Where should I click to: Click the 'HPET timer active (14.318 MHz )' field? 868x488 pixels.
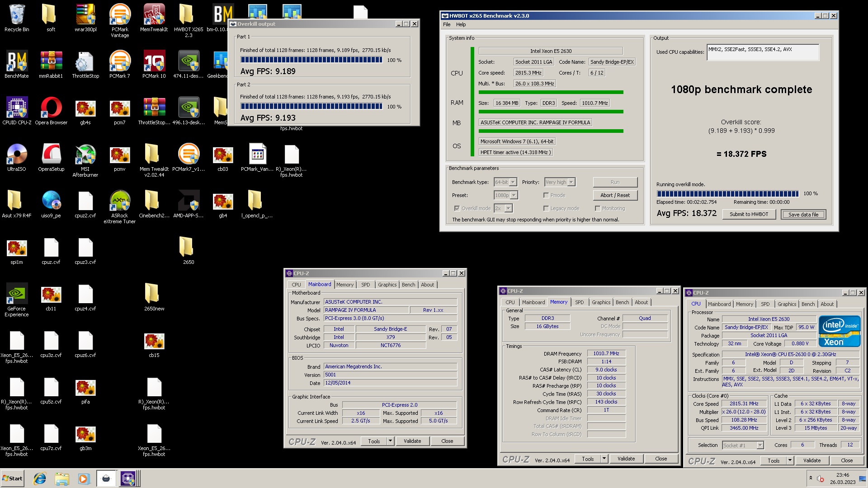516,152
